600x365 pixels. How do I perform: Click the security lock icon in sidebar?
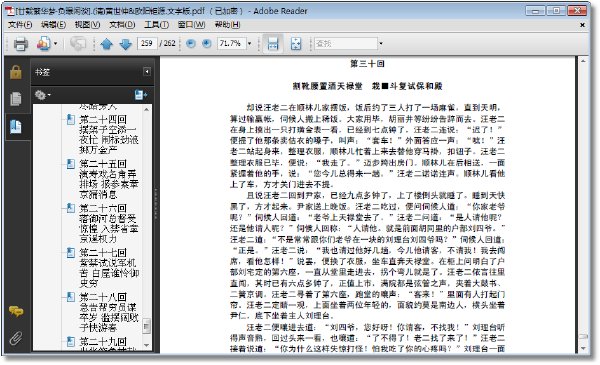coord(16,72)
